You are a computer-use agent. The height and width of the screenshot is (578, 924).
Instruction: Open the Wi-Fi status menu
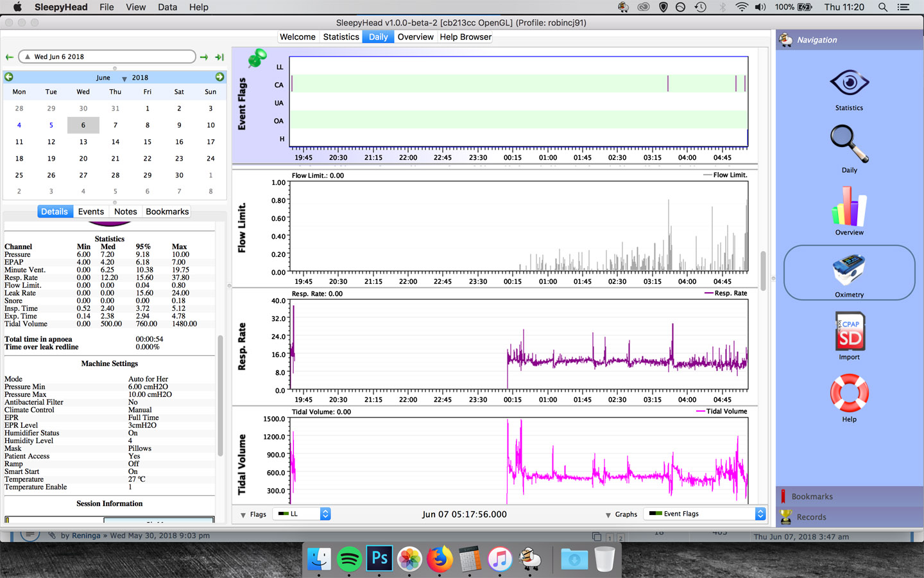pyautogui.click(x=742, y=7)
